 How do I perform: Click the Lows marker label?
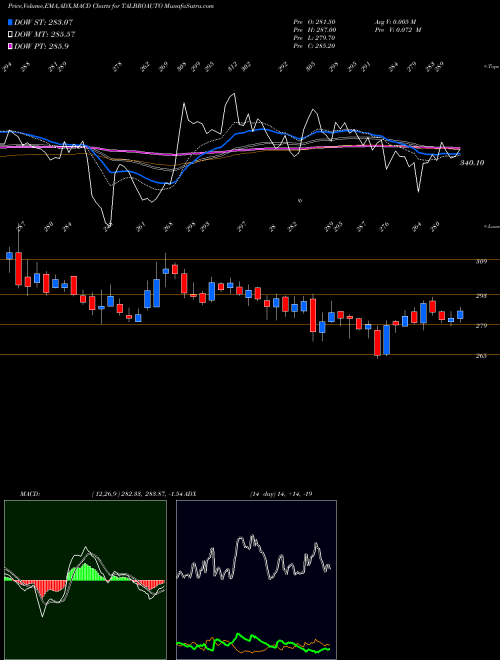(491, 227)
